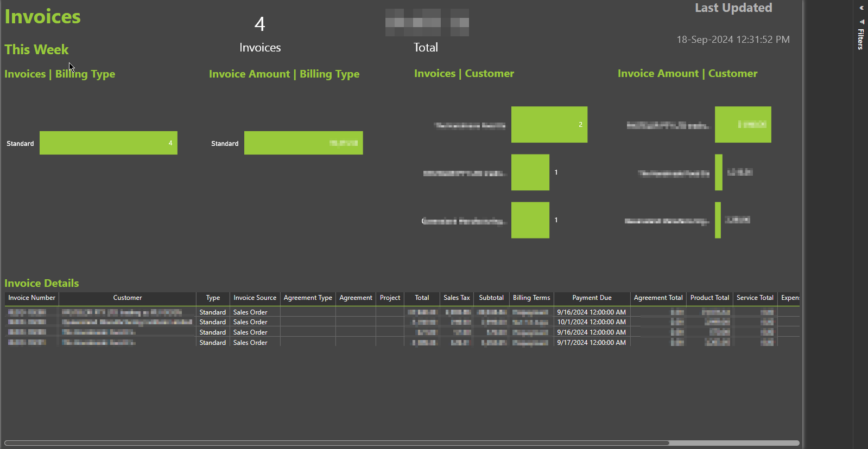Click the Invoice Details table title

pyautogui.click(x=42, y=283)
